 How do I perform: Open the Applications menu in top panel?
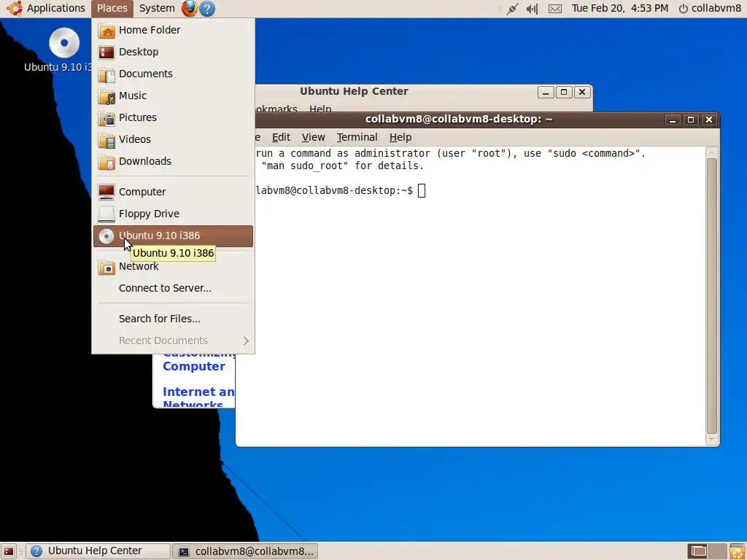pyautogui.click(x=46, y=8)
